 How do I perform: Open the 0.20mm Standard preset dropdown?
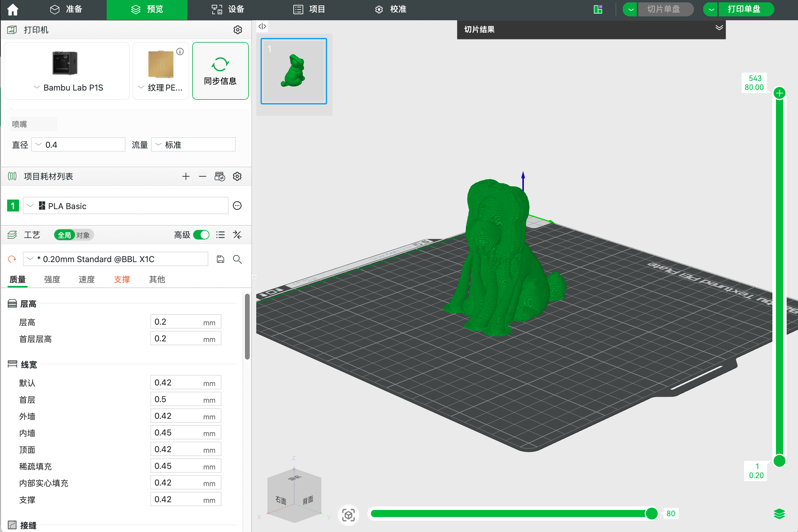tap(115, 259)
